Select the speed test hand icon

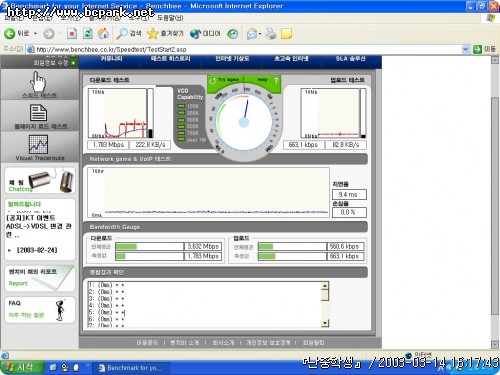(38, 82)
